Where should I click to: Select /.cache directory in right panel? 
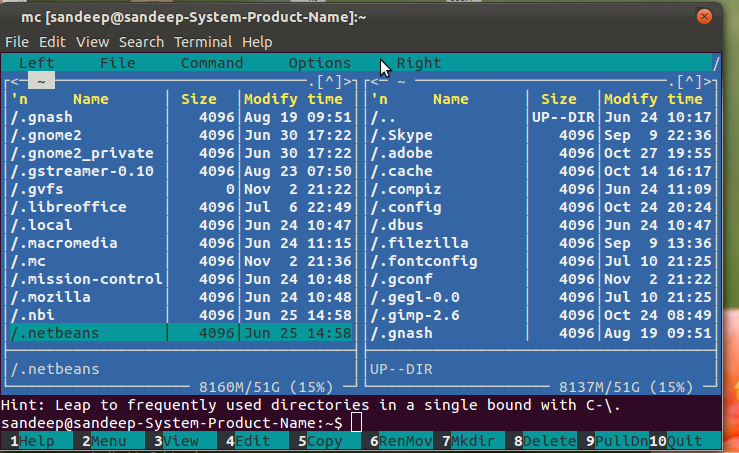(x=541, y=171)
